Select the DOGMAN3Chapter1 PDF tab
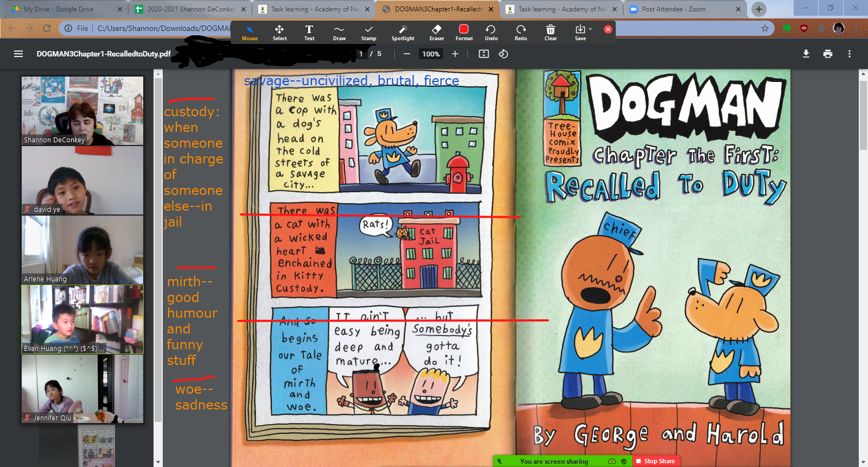This screenshot has width=868, height=467. [x=437, y=9]
